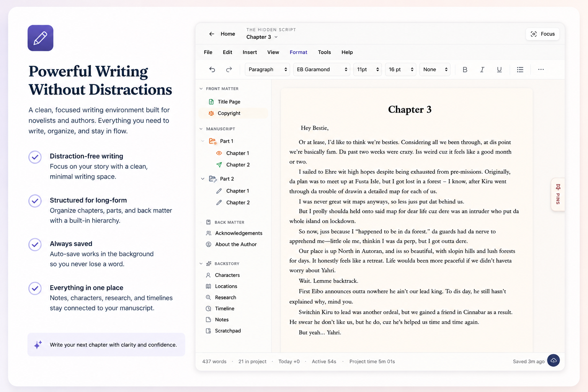
Task: Toggle underline formatting
Action: pyautogui.click(x=499, y=70)
